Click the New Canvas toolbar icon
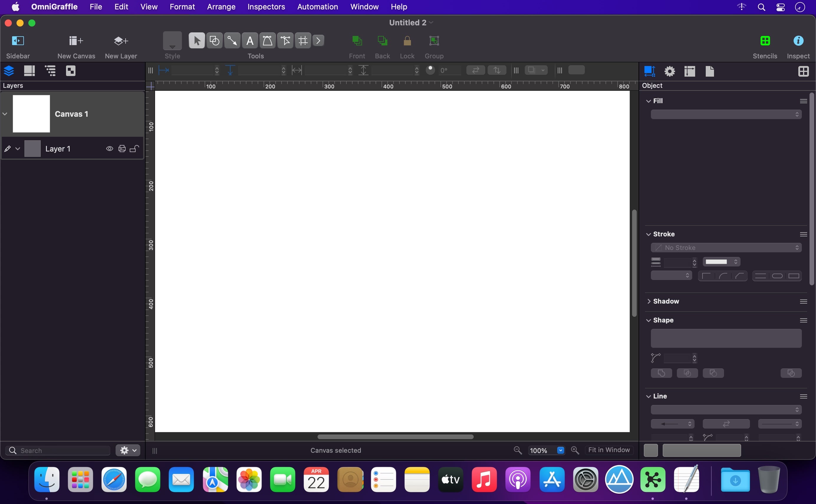The image size is (816, 504). (x=76, y=41)
